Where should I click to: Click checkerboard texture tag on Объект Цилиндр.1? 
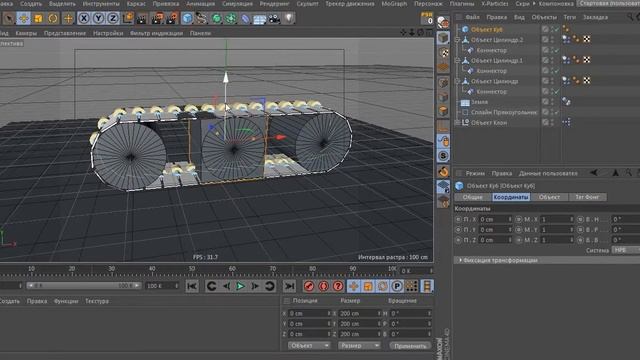click(587, 60)
